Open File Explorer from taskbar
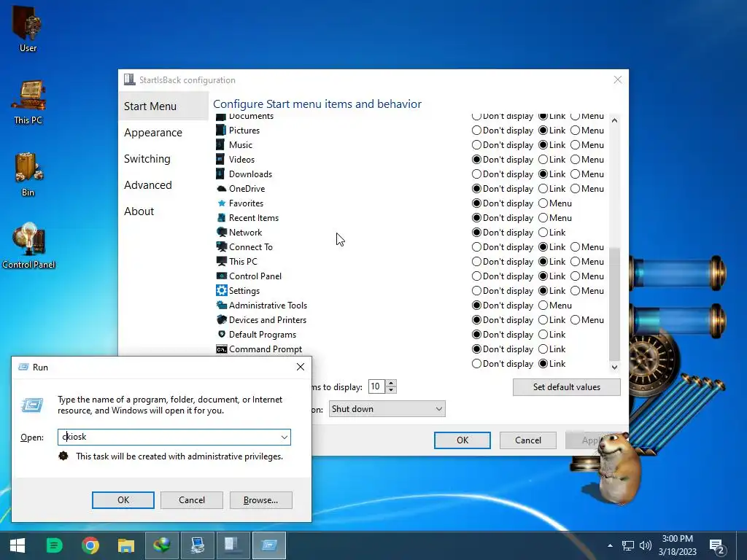747x560 pixels. point(125,545)
